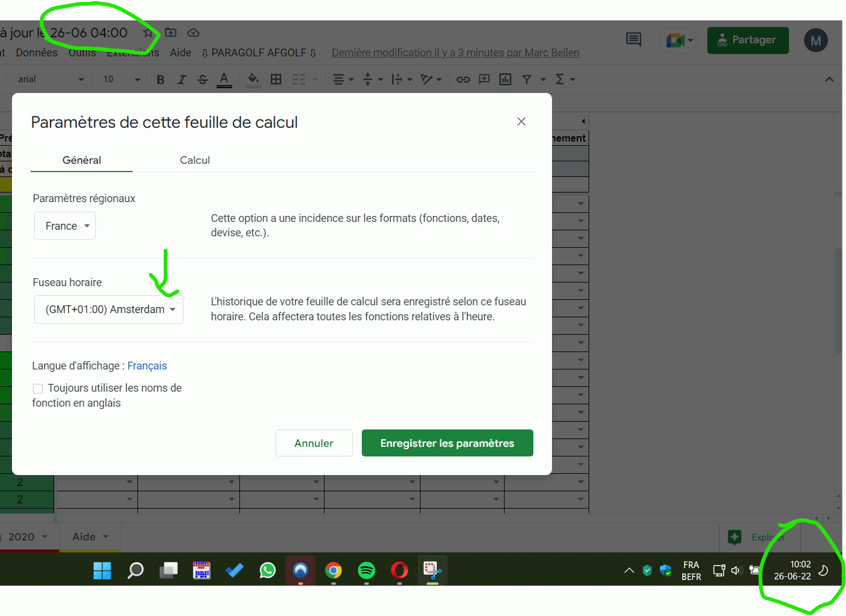Expand the Amsterdam time zone dropdown

[x=109, y=309]
